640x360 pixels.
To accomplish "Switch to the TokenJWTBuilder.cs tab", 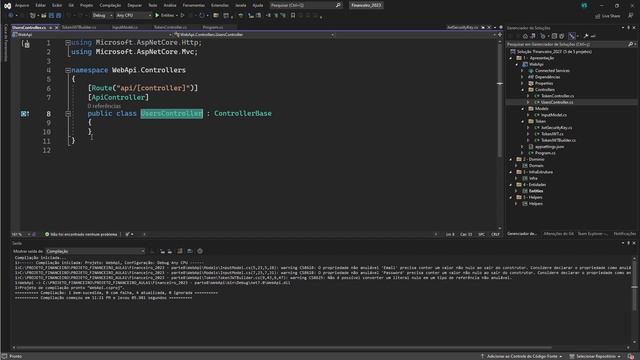I will click(x=79, y=27).
